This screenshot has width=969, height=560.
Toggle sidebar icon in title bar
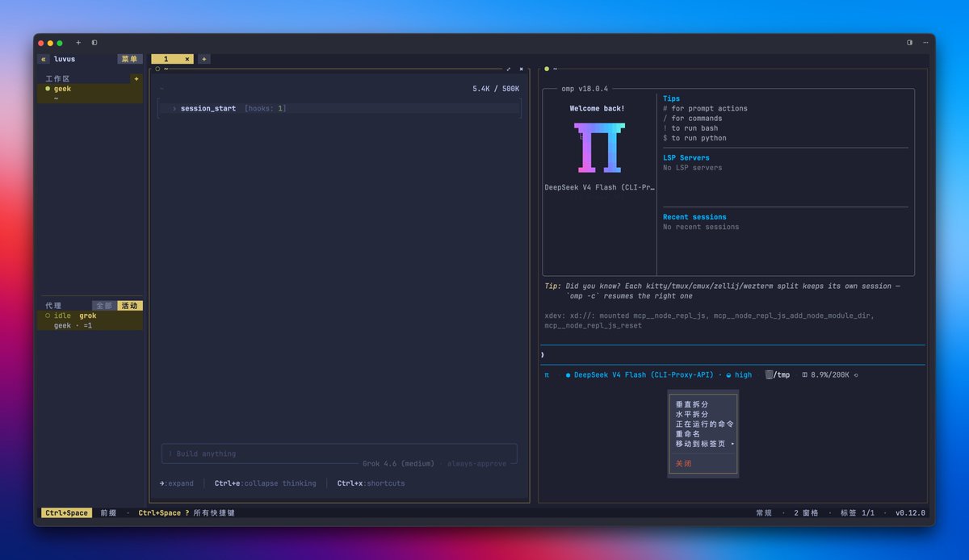[x=94, y=43]
